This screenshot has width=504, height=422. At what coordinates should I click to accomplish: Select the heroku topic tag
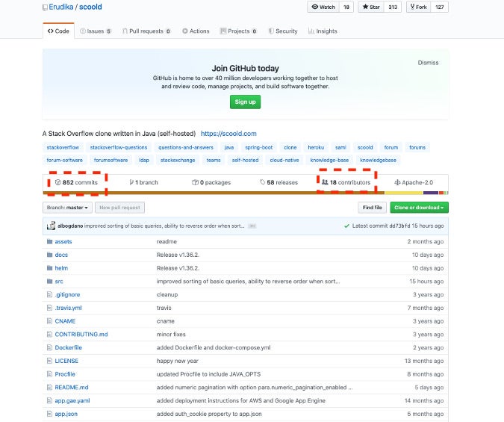(316, 147)
